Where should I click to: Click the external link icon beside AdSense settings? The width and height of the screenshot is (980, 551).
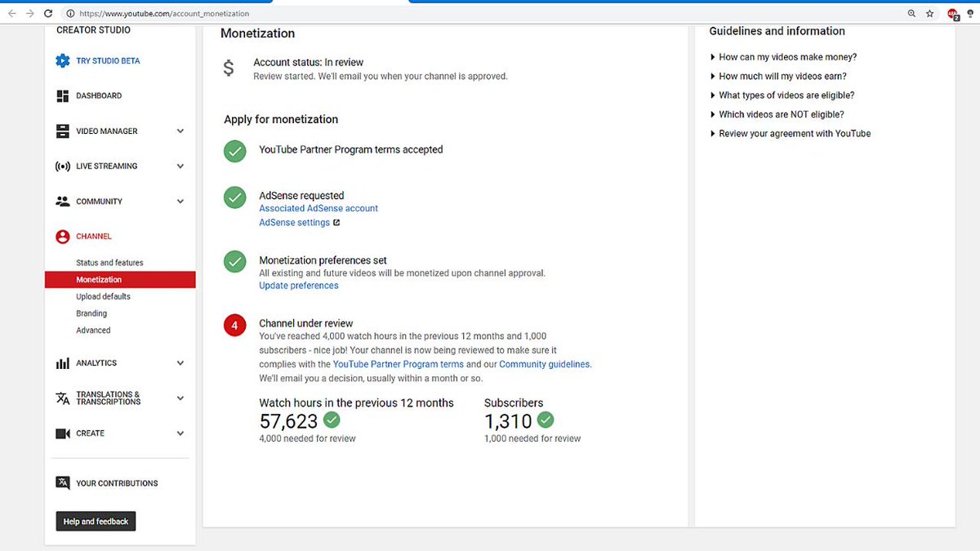(336, 223)
